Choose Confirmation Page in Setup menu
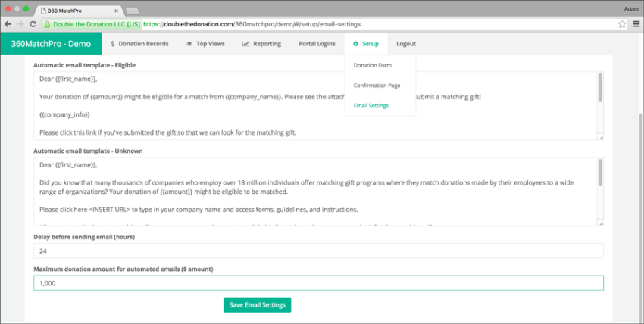644x324 pixels. pos(377,86)
